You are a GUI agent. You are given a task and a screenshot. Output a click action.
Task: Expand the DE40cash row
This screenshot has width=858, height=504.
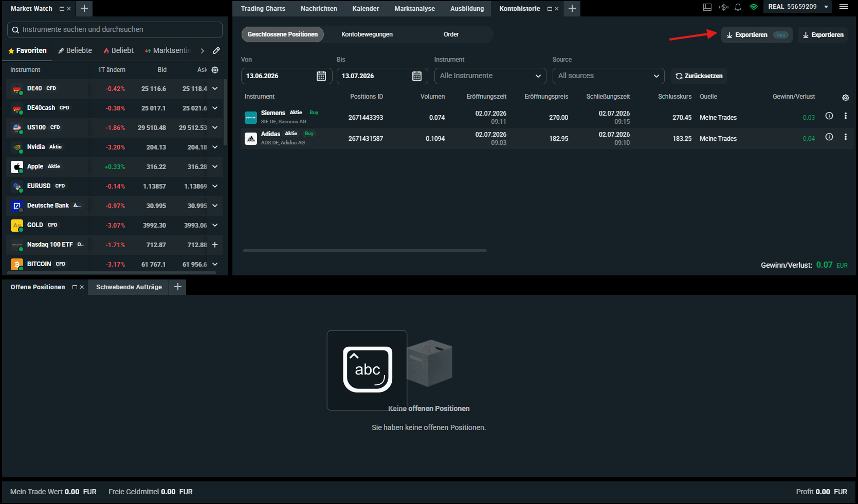215,108
